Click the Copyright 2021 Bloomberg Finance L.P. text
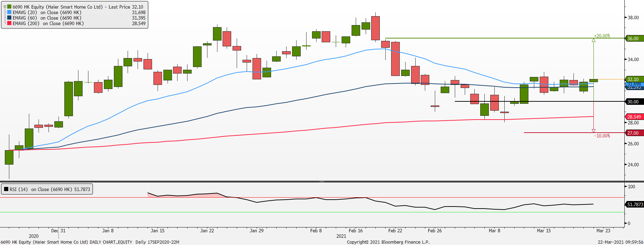Image resolution: width=644 pixels, height=245 pixels. coord(388,242)
